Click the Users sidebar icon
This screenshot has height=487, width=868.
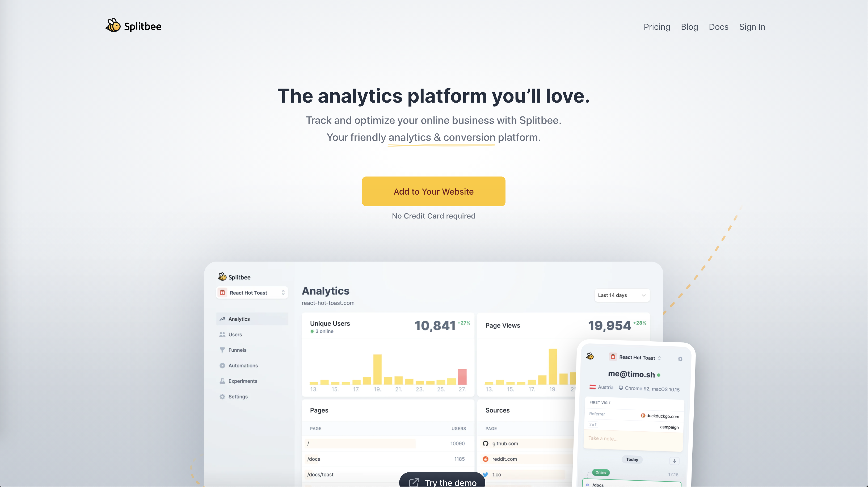point(222,334)
